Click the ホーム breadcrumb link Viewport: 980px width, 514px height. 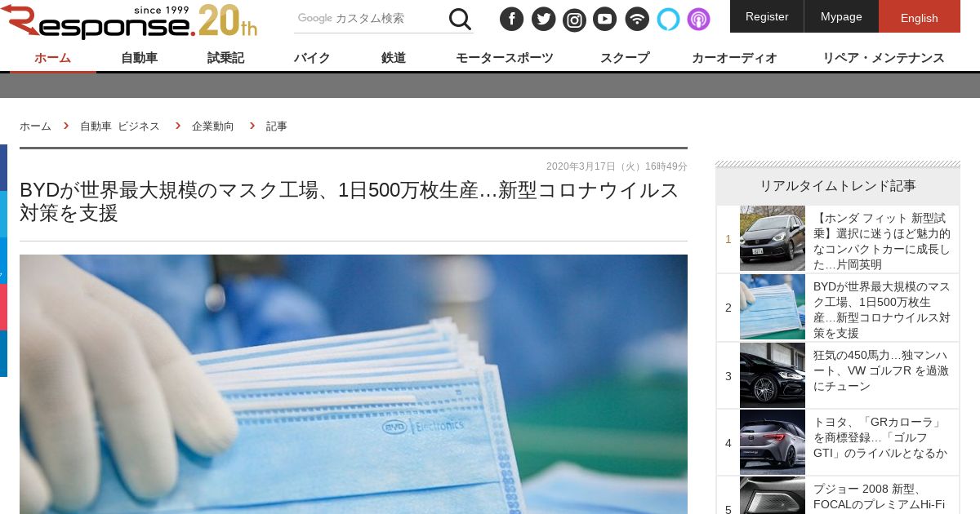point(35,126)
